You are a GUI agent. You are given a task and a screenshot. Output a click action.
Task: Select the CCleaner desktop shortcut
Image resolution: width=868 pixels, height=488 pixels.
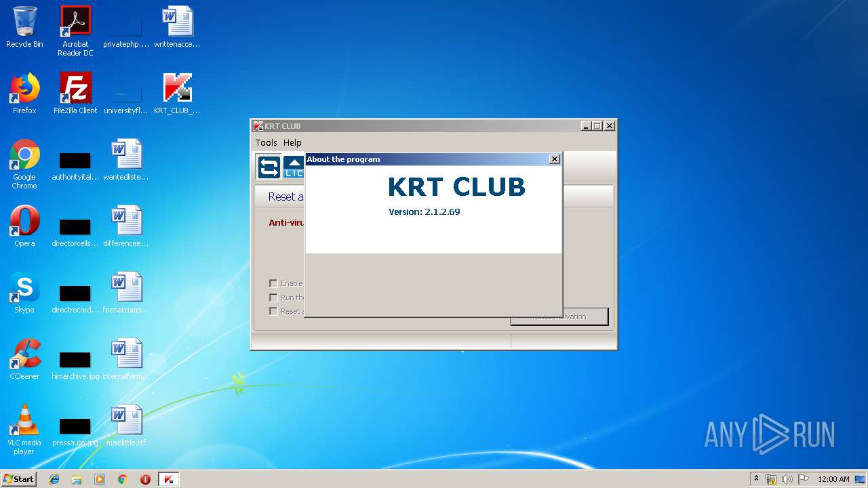[x=24, y=360]
